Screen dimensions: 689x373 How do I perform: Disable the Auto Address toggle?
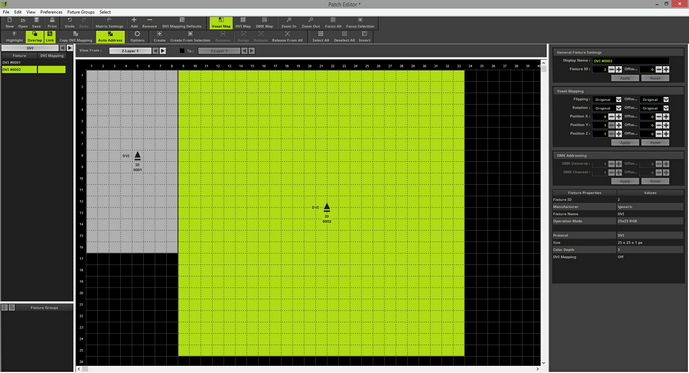(110, 37)
